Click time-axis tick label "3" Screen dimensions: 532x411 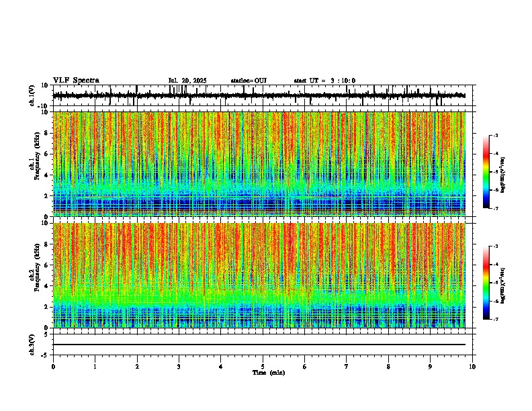179,367
